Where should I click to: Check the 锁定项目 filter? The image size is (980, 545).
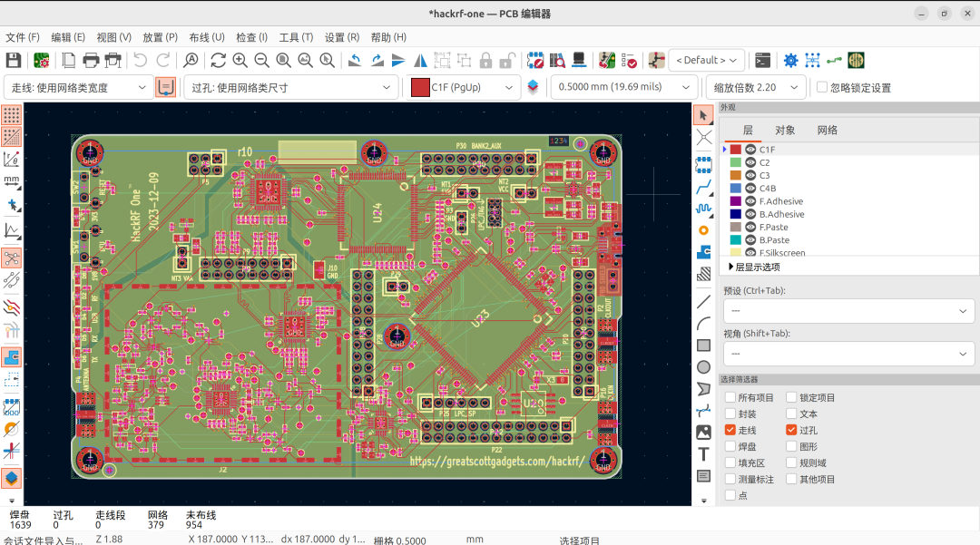[791, 398]
